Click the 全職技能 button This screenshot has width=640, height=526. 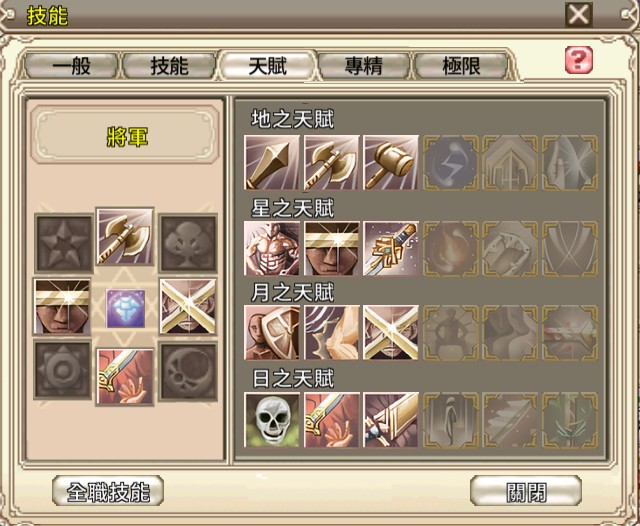pos(108,491)
